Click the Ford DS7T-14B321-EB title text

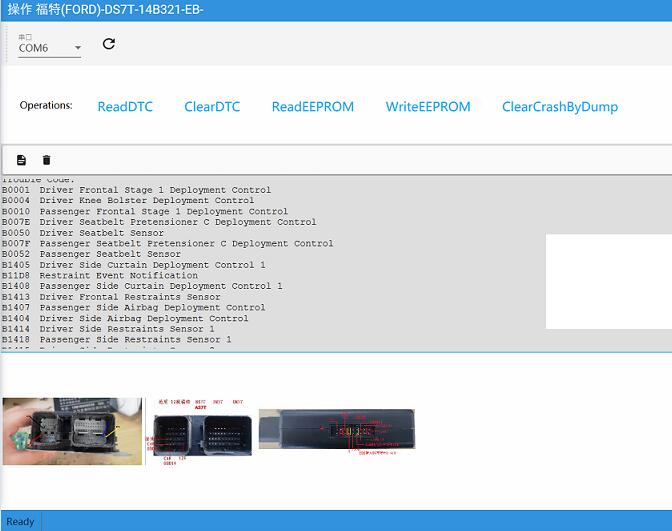[x=105, y=10]
